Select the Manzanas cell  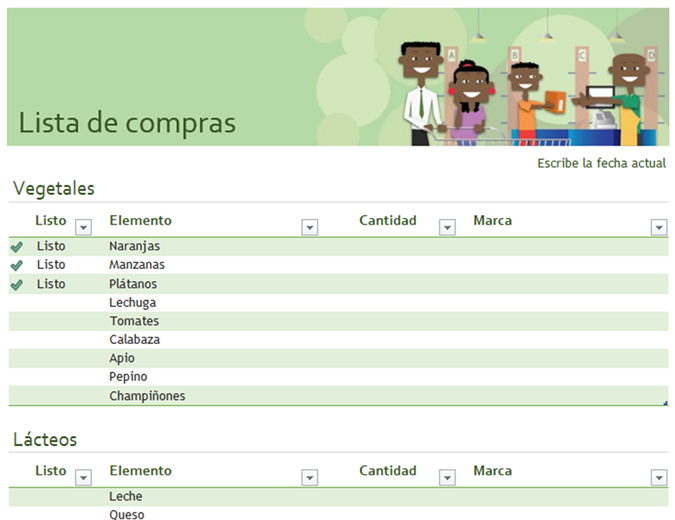[137, 265]
